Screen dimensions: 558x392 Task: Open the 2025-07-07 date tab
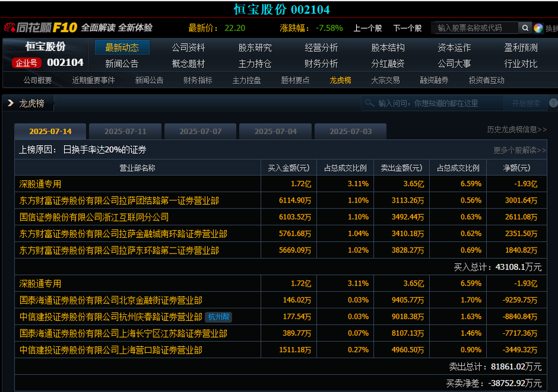pyautogui.click(x=200, y=131)
